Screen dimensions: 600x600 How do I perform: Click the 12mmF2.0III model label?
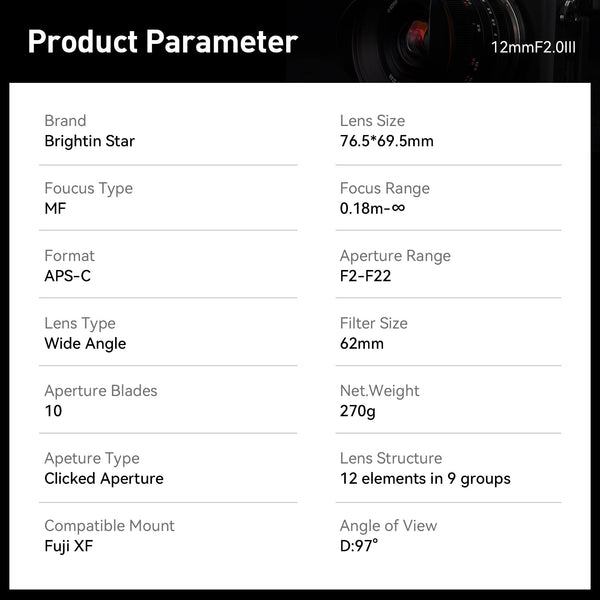tap(532, 47)
